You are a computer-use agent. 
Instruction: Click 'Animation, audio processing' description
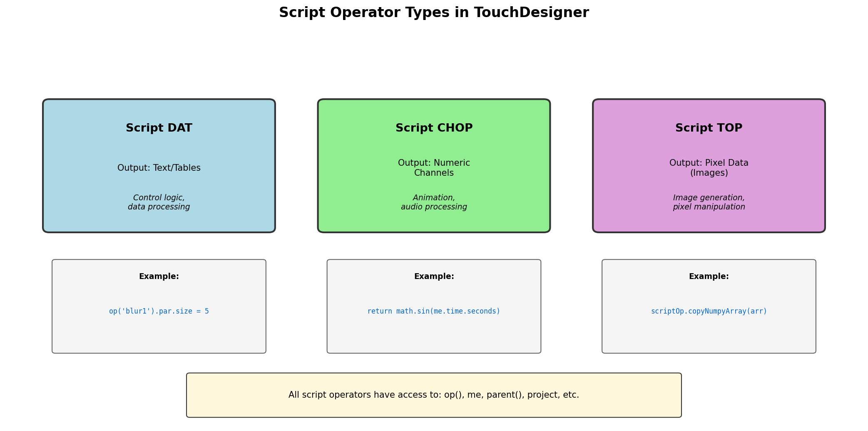(434, 202)
